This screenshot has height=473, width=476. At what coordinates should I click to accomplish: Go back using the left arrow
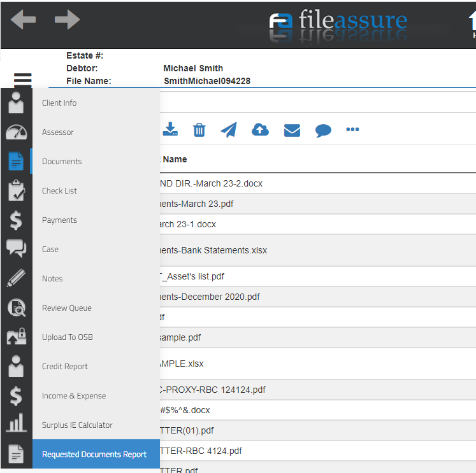pyautogui.click(x=23, y=19)
